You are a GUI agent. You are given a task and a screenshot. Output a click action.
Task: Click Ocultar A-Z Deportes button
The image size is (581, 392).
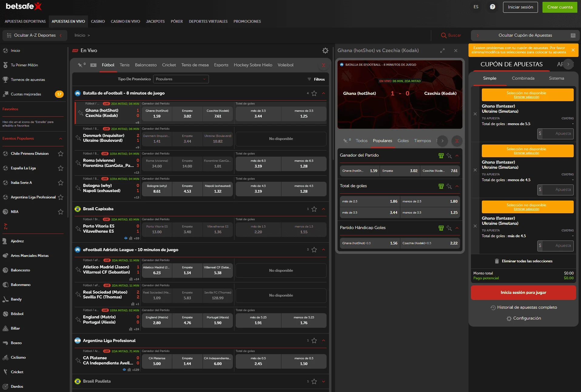pos(35,35)
